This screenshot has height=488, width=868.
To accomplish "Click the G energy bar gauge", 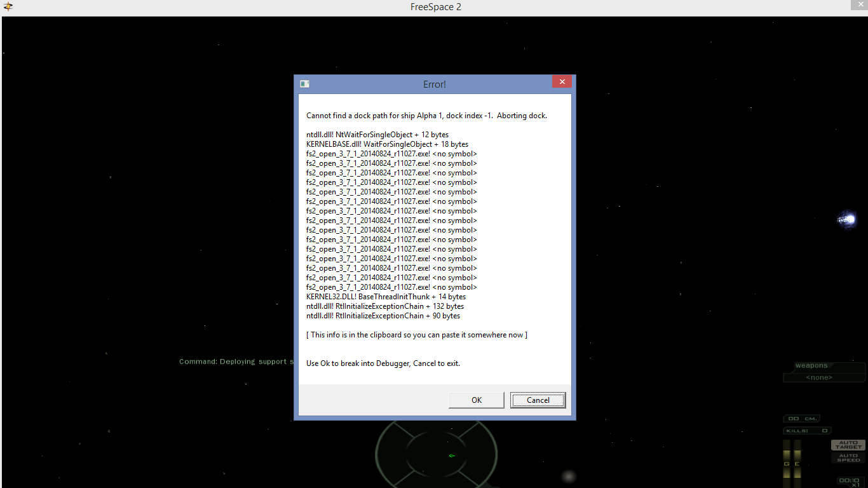I will 787,463.
